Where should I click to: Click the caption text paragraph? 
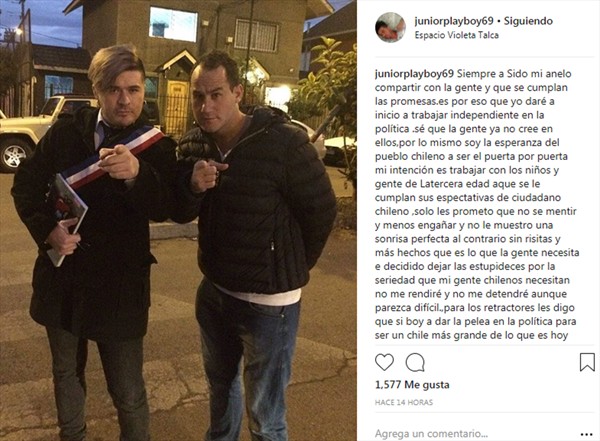pyautogui.click(x=477, y=204)
